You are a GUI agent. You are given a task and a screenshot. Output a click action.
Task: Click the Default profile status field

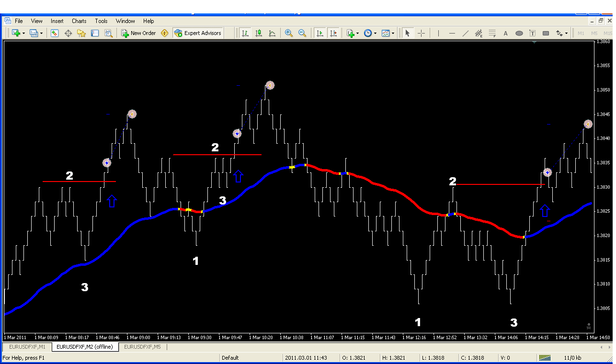point(251,358)
